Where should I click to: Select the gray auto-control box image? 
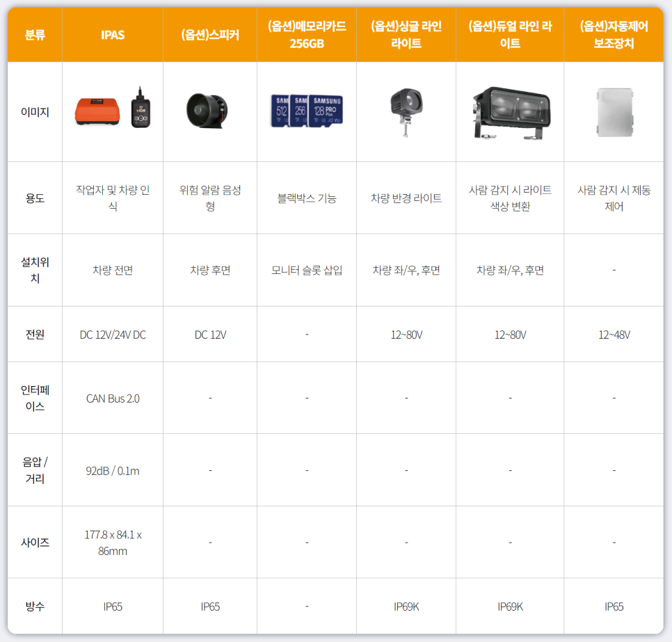(x=614, y=112)
